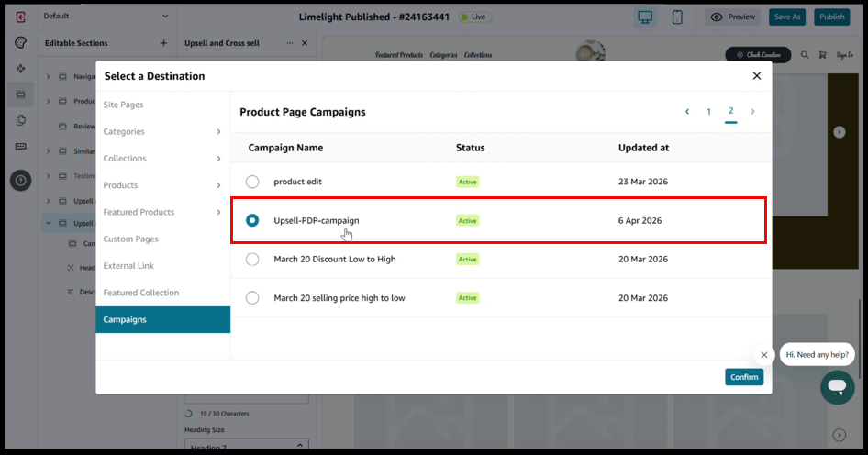
Task: Expand the Categories destination submenu
Action: (218, 132)
